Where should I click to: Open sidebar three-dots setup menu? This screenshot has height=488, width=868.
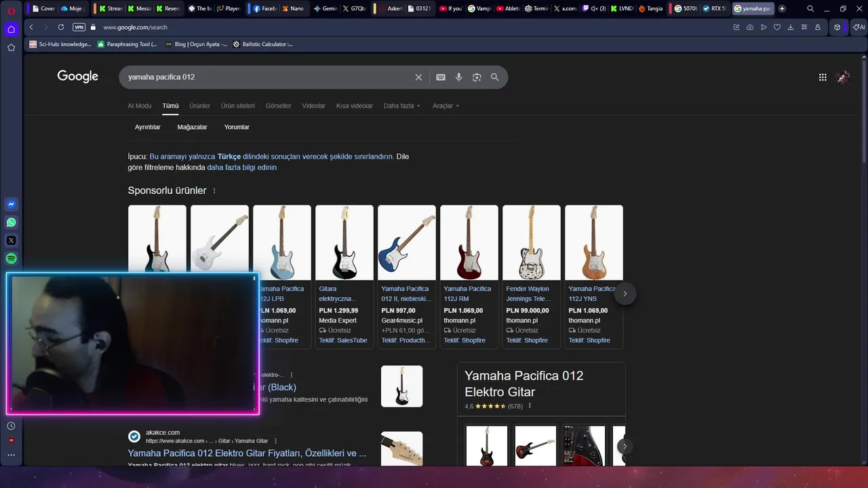[x=11, y=455]
